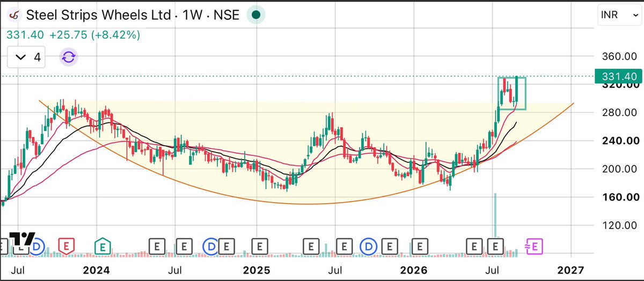Click the 240.00 price scale label
Screen dimensions: 644x281
(x=620, y=140)
